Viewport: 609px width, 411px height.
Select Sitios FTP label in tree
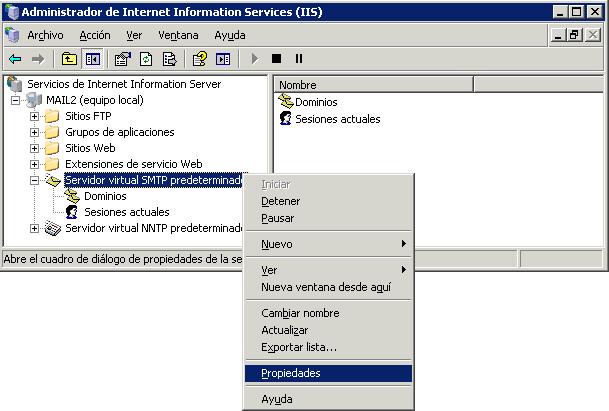(x=88, y=116)
